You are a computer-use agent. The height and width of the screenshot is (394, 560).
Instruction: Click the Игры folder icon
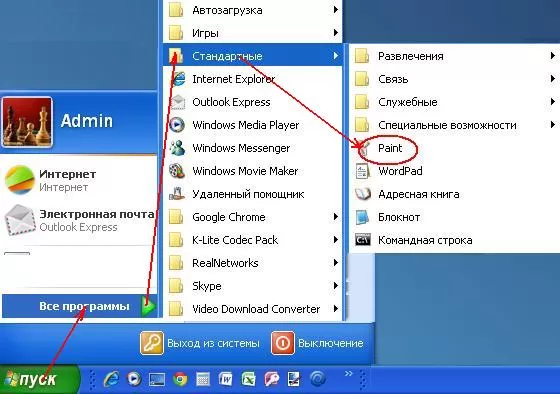(x=176, y=33)
